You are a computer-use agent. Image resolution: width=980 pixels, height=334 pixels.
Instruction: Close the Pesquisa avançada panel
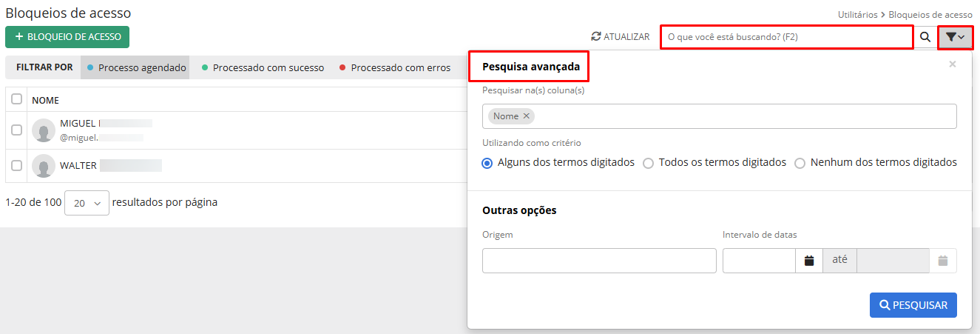[953, 64]
